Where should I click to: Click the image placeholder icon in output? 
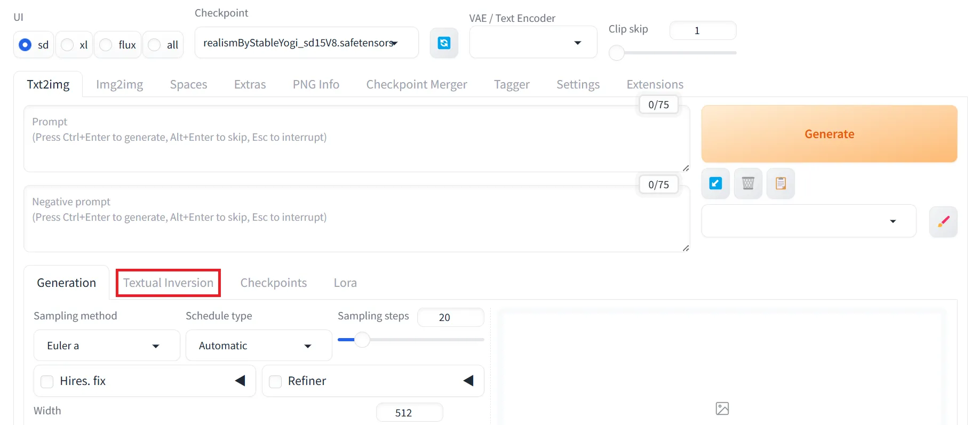[x=722, y=408]
